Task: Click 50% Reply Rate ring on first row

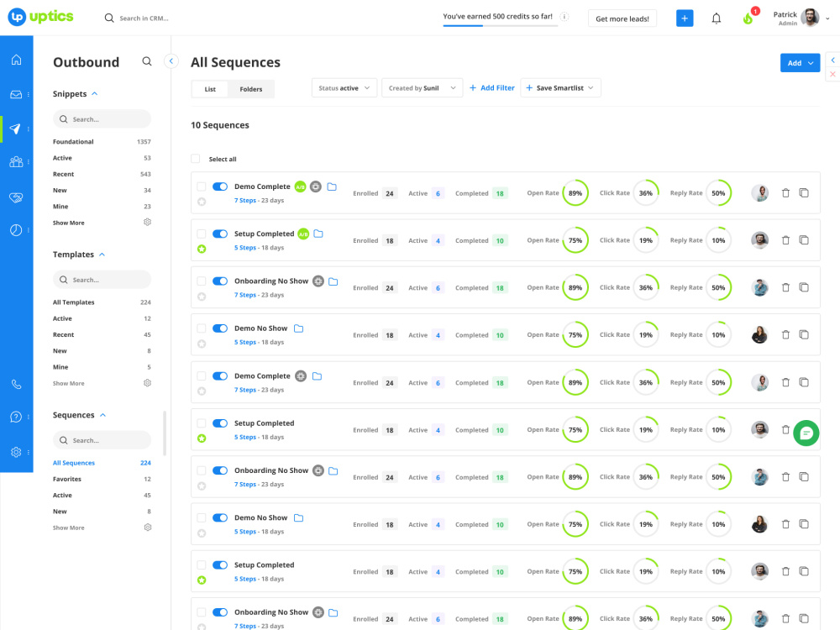Action: 718,193
